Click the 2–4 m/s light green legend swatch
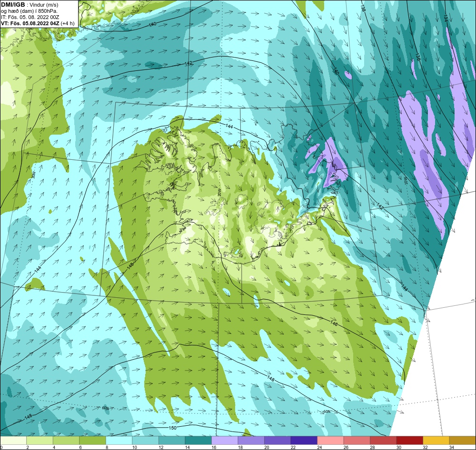The image size is (476, 450). (40, 440)
